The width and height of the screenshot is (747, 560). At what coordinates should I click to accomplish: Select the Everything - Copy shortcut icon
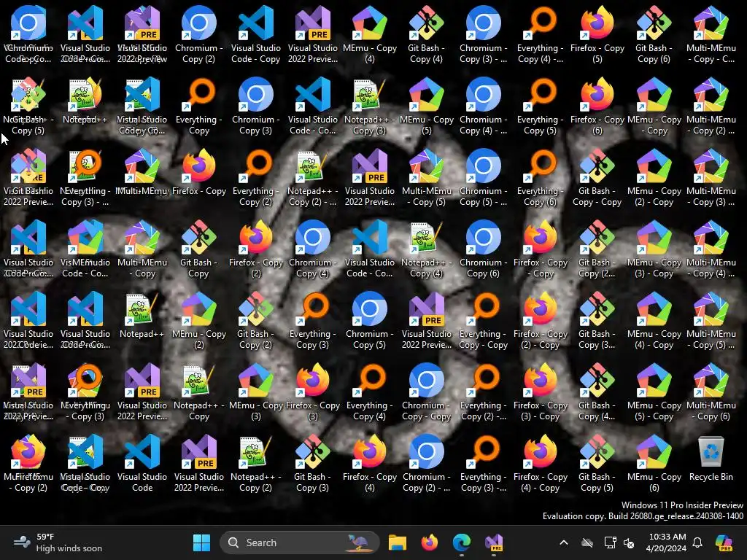198,106
